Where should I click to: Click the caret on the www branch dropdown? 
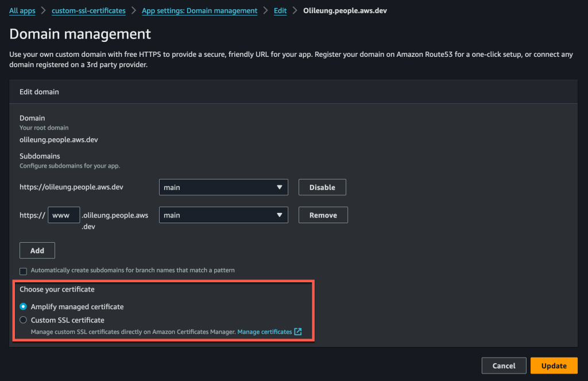280,215
